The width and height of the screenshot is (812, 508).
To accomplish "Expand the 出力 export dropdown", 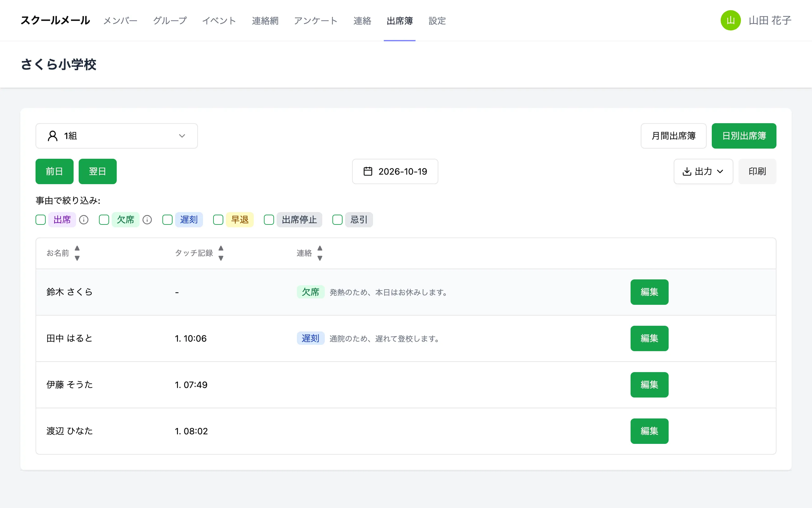I will 703,171.
